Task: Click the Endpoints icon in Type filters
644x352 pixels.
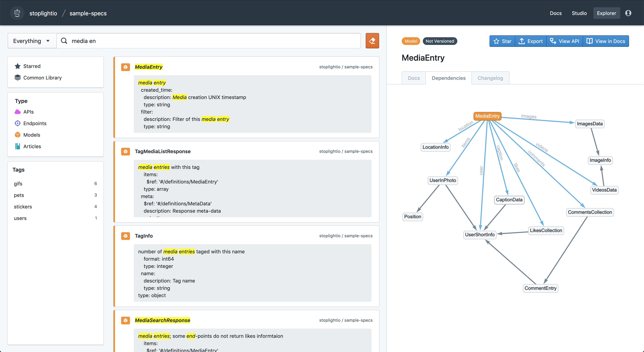Action: point(17,123)
